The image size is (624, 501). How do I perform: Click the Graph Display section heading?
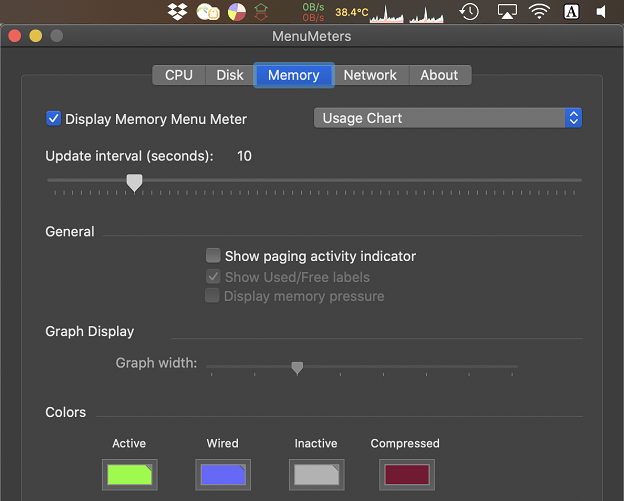click(x=90, y=331)
